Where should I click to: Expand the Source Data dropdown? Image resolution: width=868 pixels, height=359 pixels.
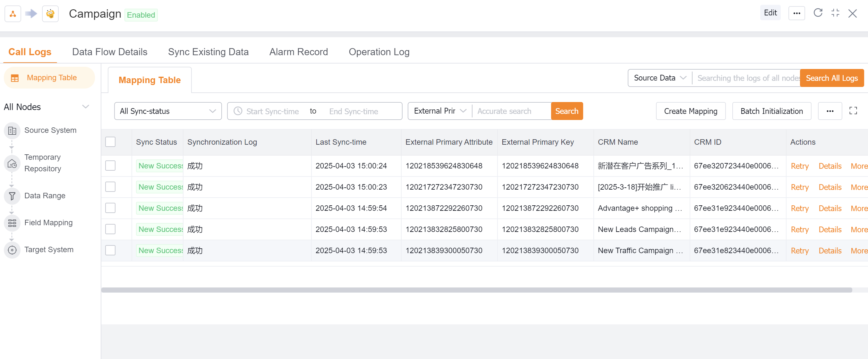tap(660, 78)
